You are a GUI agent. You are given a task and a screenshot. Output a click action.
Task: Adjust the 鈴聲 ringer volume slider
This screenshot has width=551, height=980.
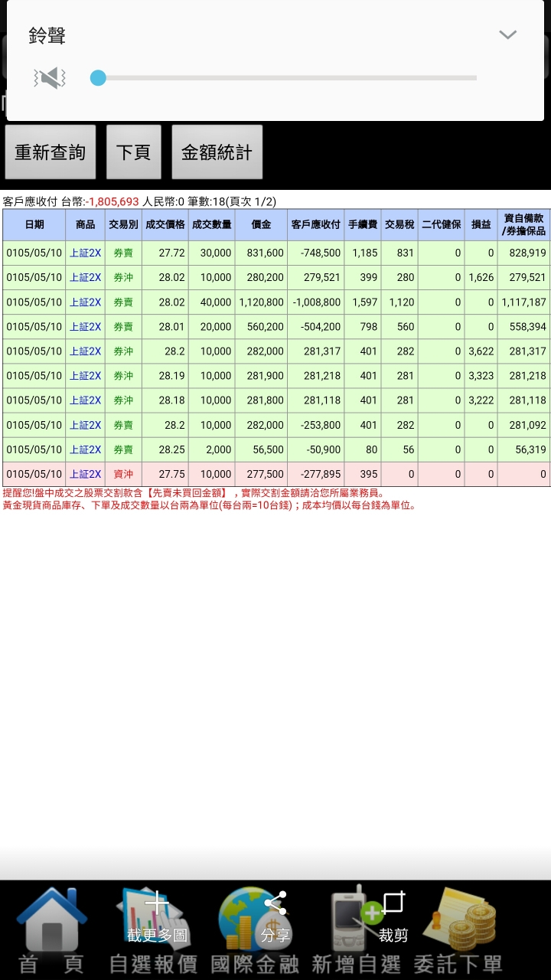pyautogui.click(x=283, y=77)
